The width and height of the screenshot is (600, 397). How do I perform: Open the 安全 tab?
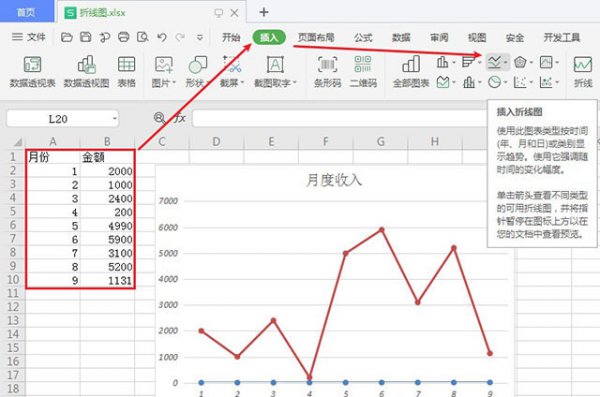(515, 38)
